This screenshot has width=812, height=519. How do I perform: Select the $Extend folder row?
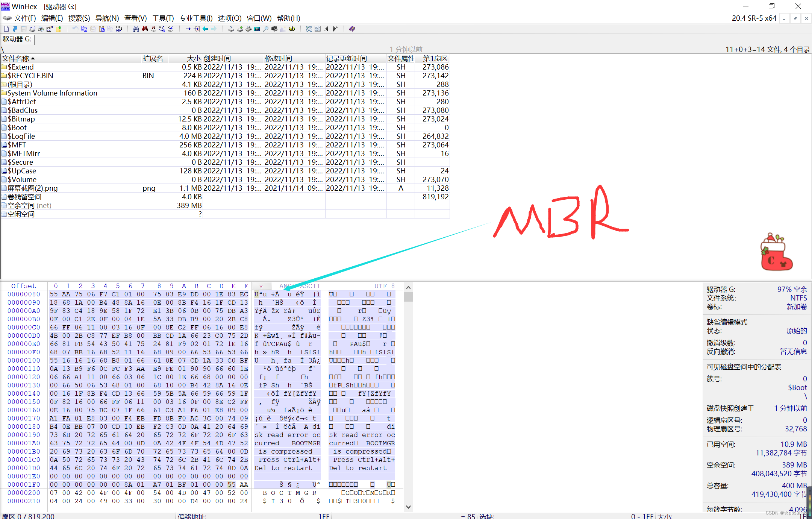225,67
